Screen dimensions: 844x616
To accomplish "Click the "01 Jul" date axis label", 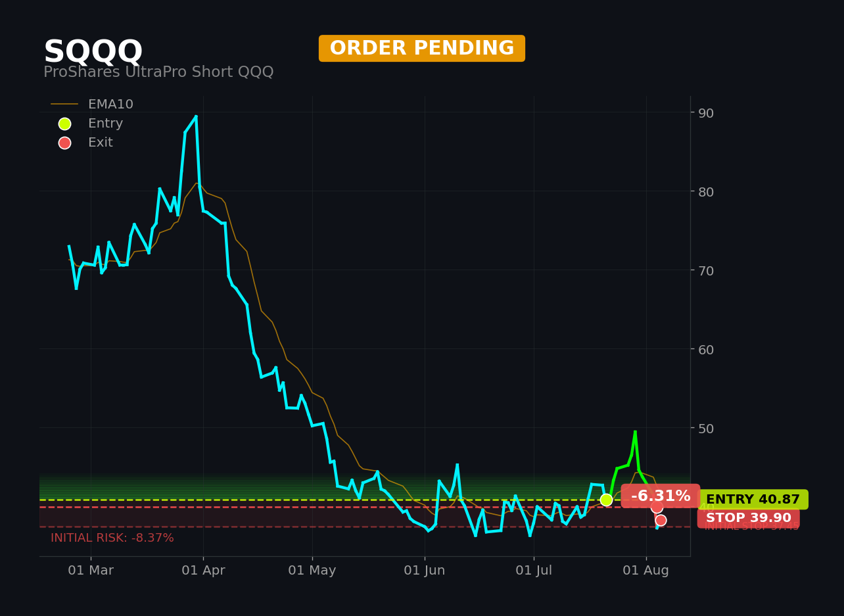I will click(x=534, y=571).
